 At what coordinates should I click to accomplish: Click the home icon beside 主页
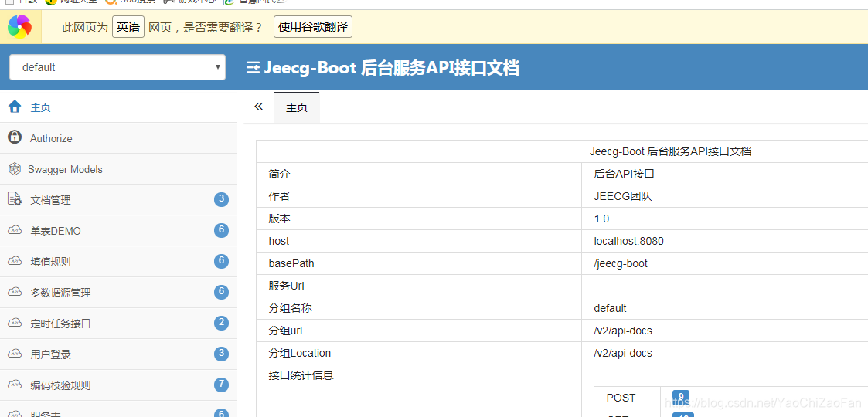tap(15, 107)
